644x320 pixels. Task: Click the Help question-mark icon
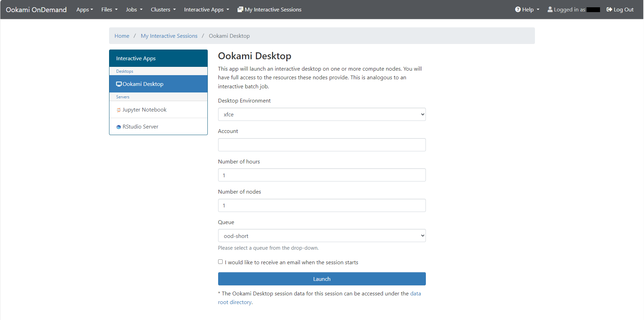517,9
